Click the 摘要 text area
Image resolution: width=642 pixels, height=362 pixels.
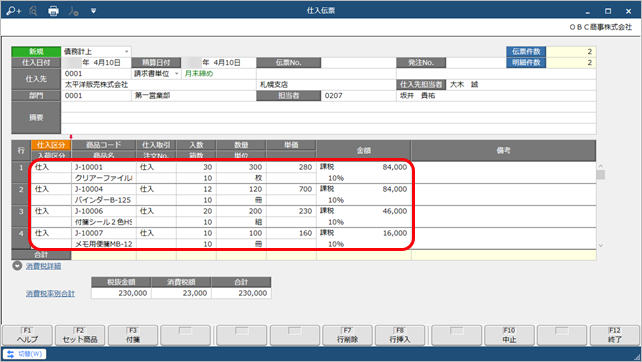[328, 118]
